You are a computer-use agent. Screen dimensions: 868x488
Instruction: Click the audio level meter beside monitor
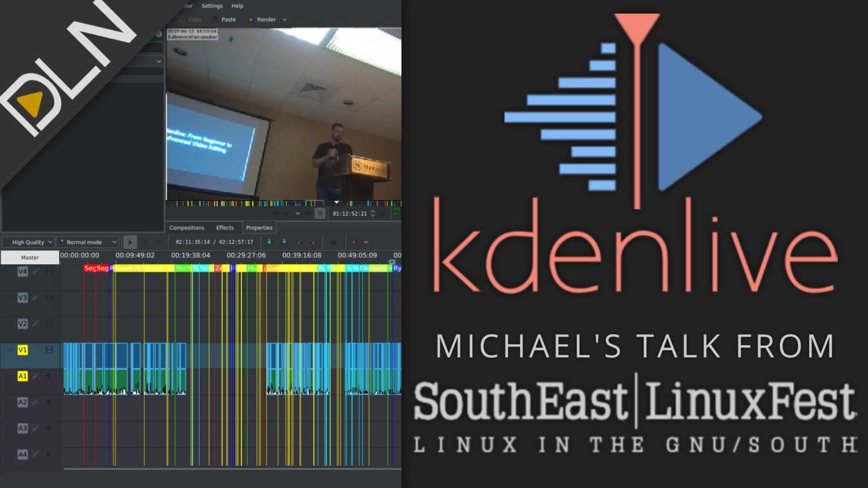click(x=397, y=213)
